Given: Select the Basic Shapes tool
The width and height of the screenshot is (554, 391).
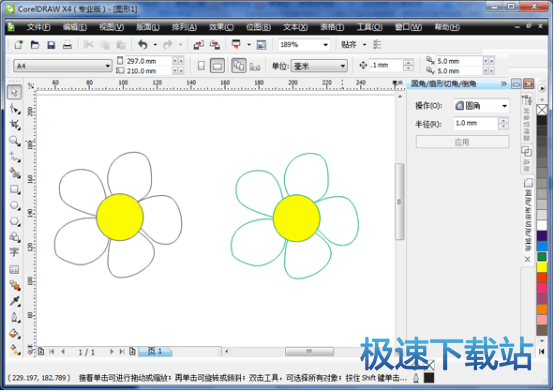Looking at the screenshot, I should (x=14, y=237).
